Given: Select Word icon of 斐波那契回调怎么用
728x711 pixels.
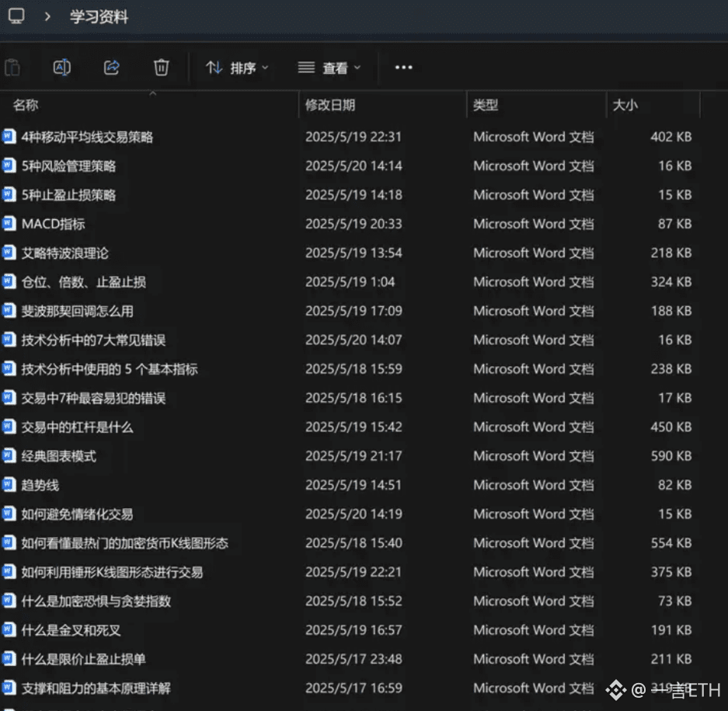Looking at the screenshot, I should (x=9, y=311).
